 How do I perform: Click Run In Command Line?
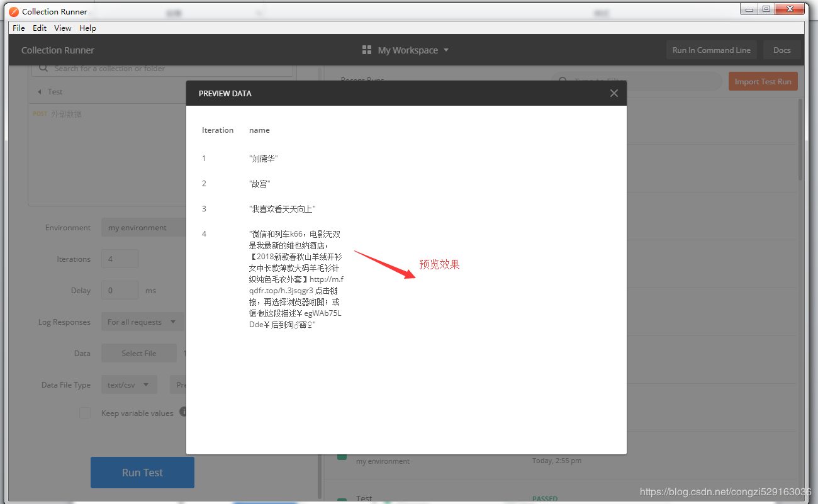711,50
